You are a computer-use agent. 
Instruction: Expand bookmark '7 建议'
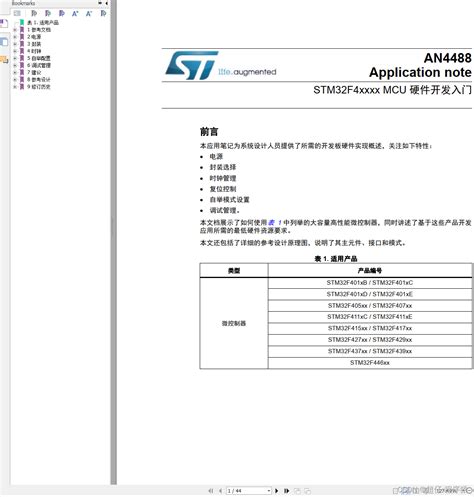15,72
